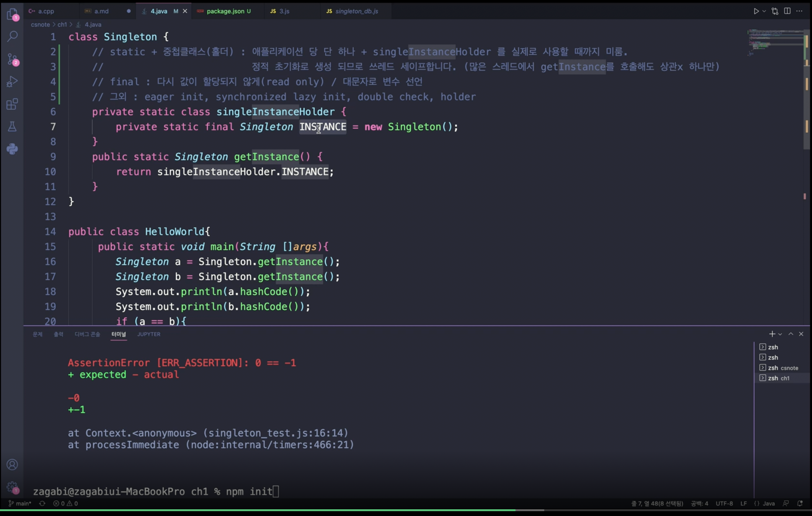Switch to the 3.js tab
This screenshot has width=812, height=516.
[292, 11]
